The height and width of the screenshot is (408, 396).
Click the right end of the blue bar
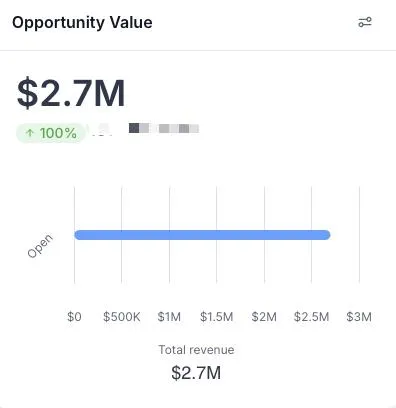tap(326, 235)
